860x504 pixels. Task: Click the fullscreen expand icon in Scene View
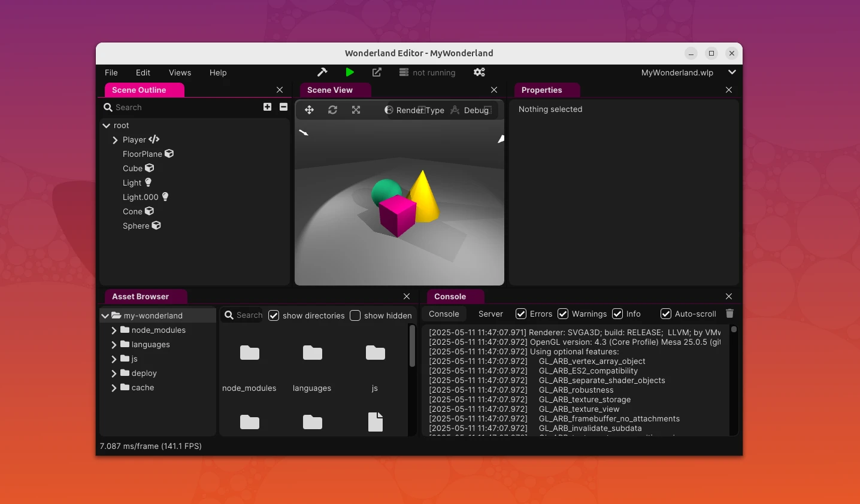(x=356, y=110)
